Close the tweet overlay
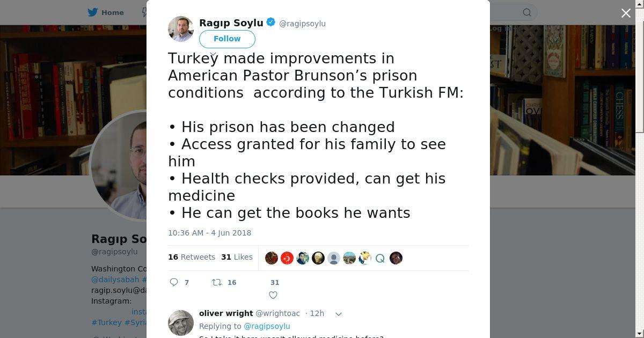 click(626, 13)
